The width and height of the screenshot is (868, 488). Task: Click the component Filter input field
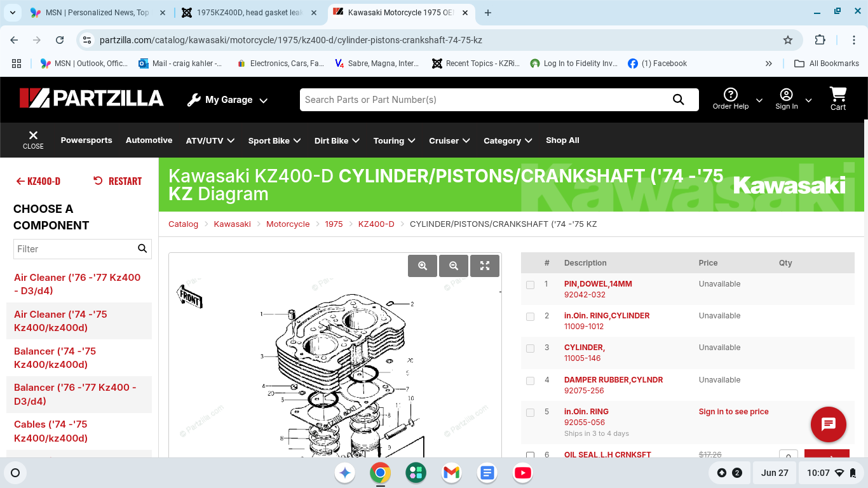74,249
